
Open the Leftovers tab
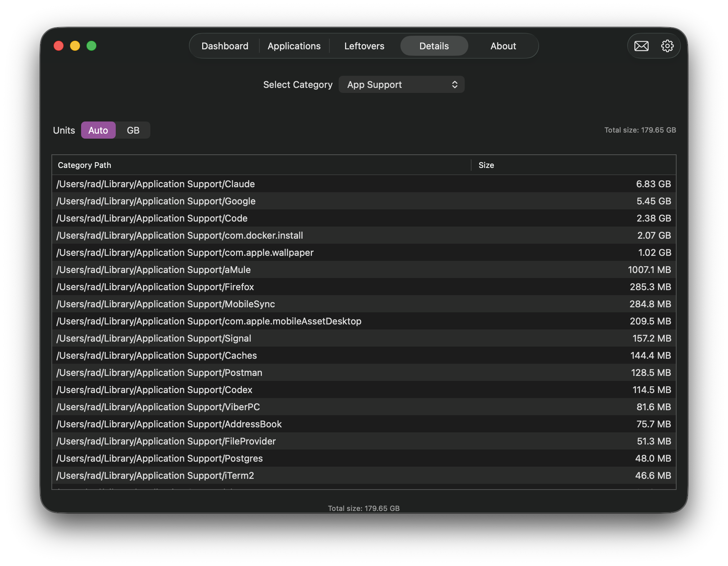click(364, 46)
